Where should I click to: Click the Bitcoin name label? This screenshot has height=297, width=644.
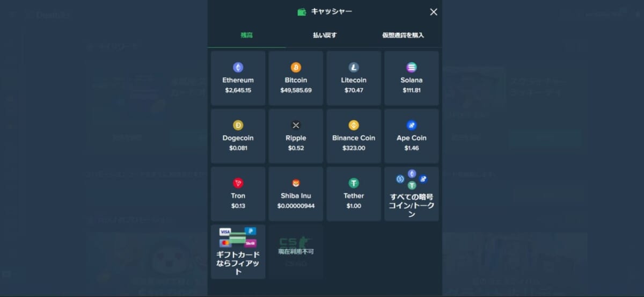coord(296,80)
